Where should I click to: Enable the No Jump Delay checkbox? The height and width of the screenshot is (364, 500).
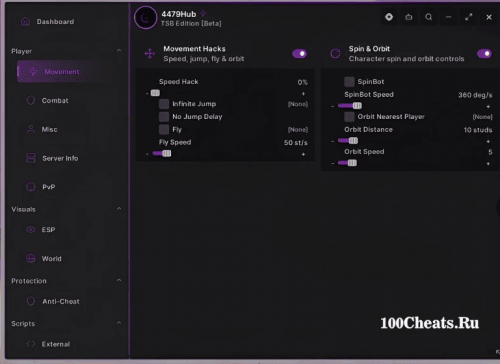click(x=164, y=117)
